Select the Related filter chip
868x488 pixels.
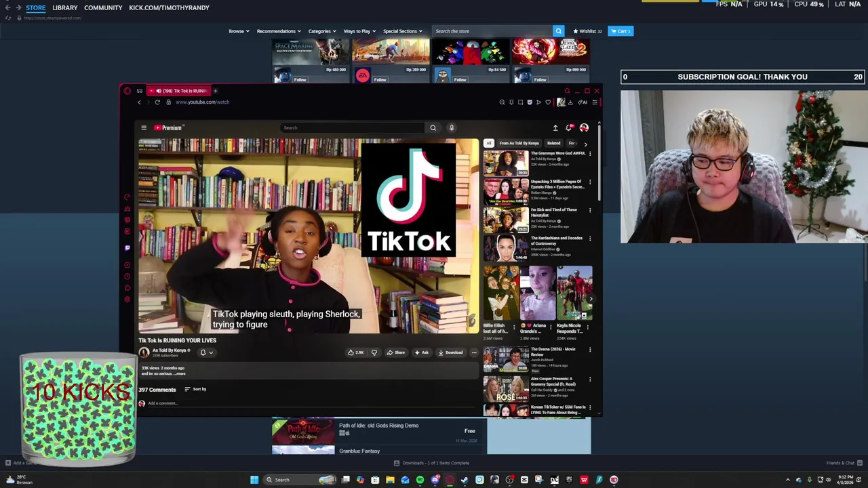coord(553,144)
